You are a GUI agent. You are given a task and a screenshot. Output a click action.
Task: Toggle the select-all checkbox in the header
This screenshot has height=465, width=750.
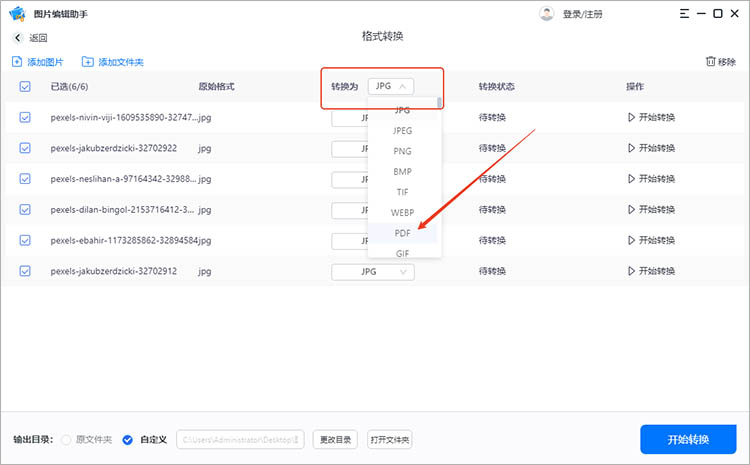click(x=25, y=87)
